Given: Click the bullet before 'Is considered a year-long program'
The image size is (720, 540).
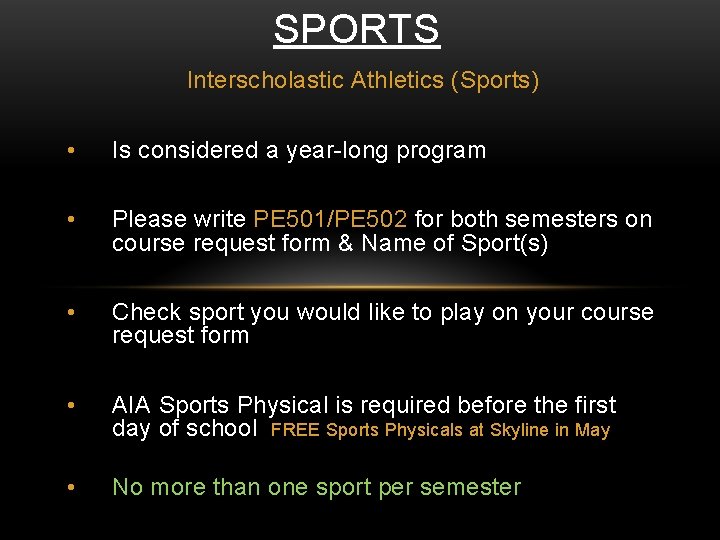Looking at the screenshot, I should click(69, 151).
